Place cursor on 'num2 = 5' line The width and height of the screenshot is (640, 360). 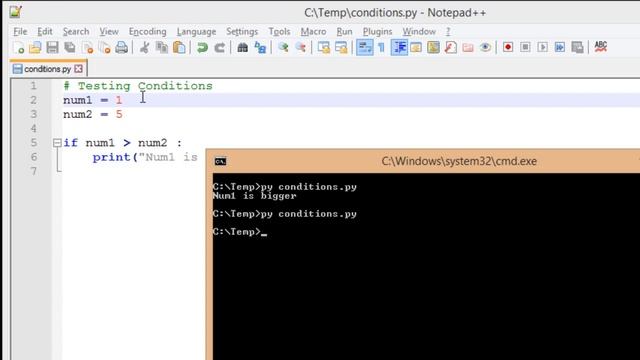pyautogui.click(x=93, y=114)
